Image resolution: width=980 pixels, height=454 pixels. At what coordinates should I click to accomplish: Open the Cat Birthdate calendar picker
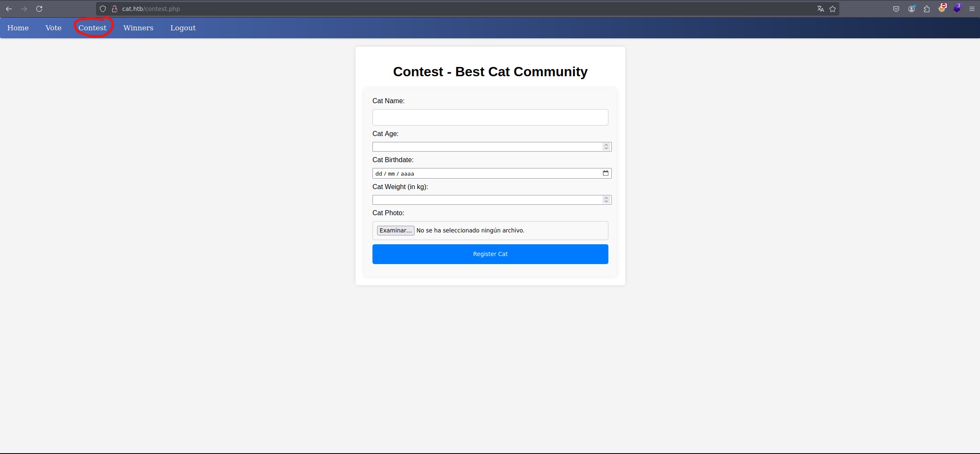pos(605,173)
